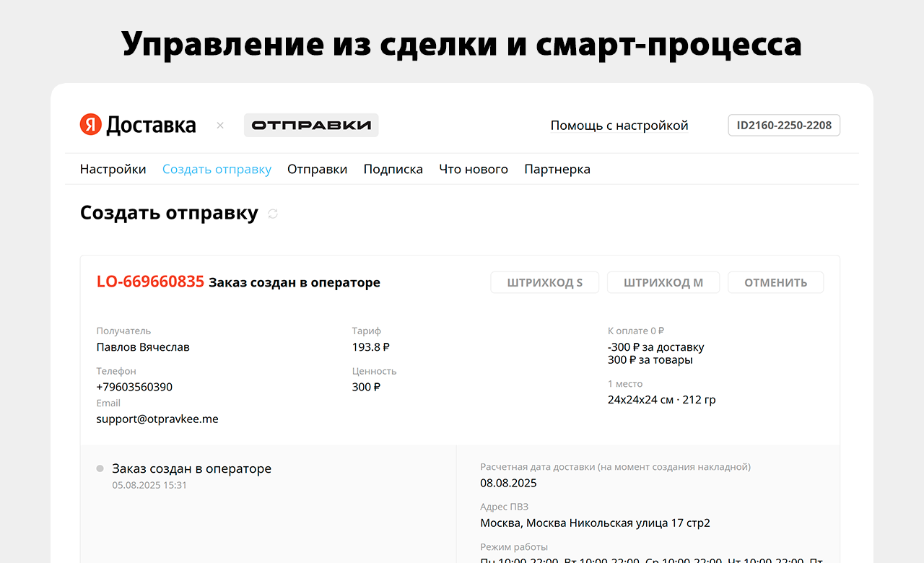Click the support@otpravkee.me email address
The image size is (924, 563).
point(157,419)
